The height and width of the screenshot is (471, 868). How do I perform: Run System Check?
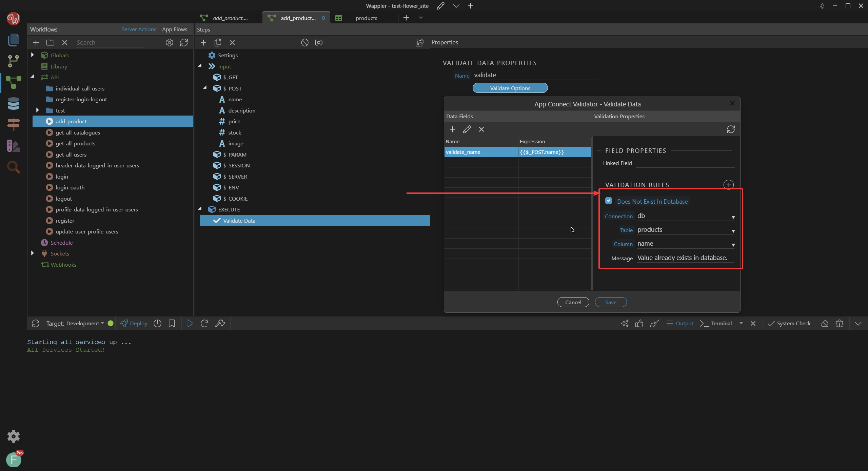pos(789,323)
